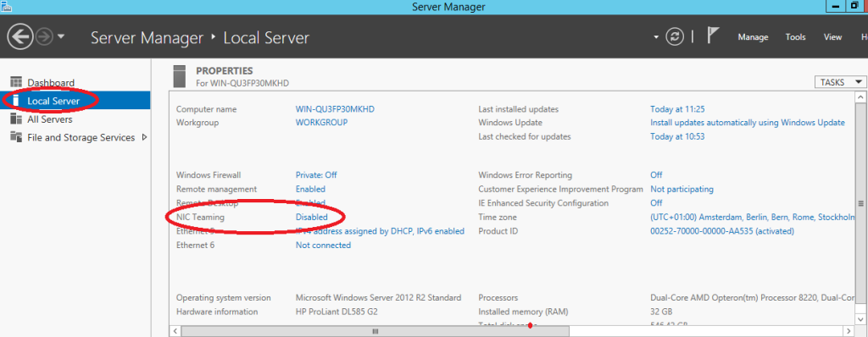Image resolution: width=868 pixels, height=337 pixels.
Task: Open the Tools menu
Action: coord(795,37)
